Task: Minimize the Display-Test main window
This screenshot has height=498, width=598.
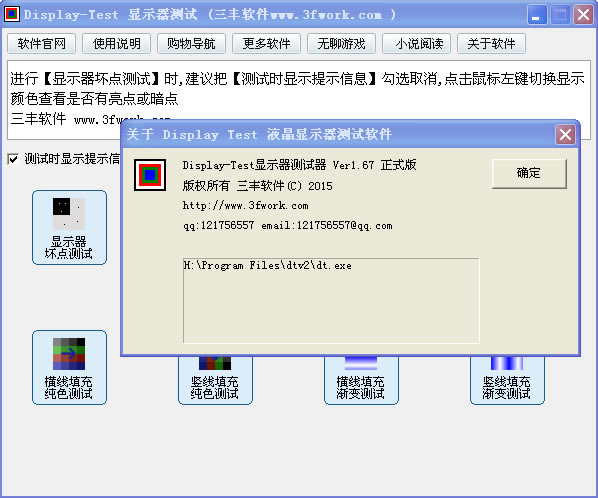Action: (537, 15)
